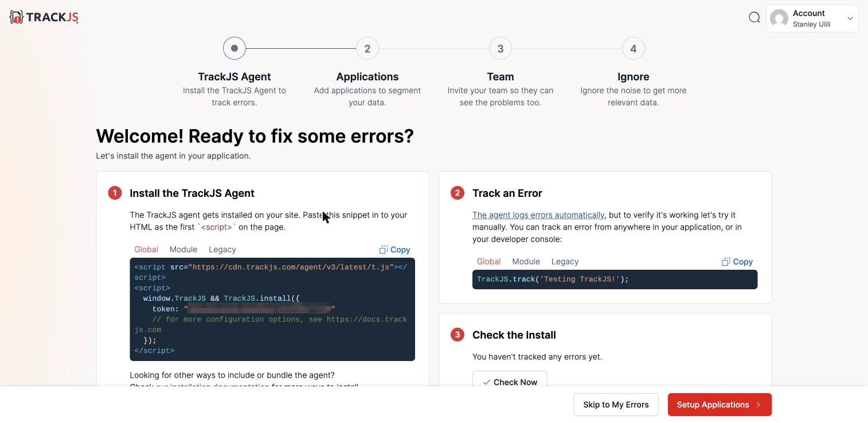
Task: Open the search magnifier icon
Action: pos(754,17)
